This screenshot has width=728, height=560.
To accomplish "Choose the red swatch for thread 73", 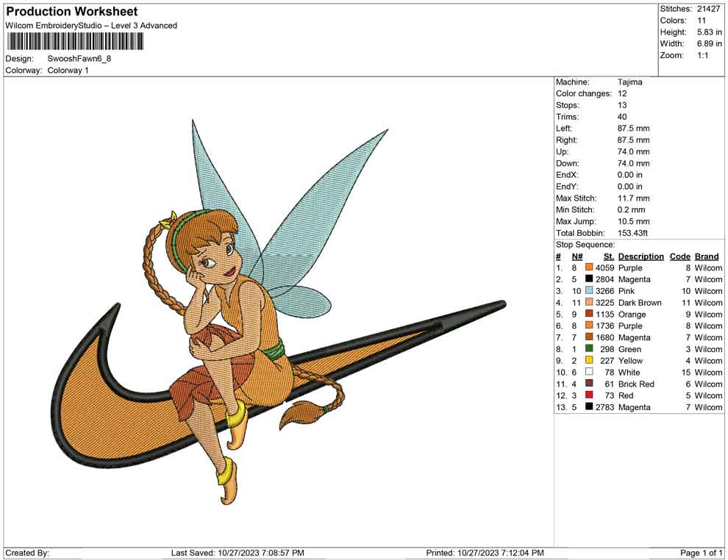I will tap(589, 395).
